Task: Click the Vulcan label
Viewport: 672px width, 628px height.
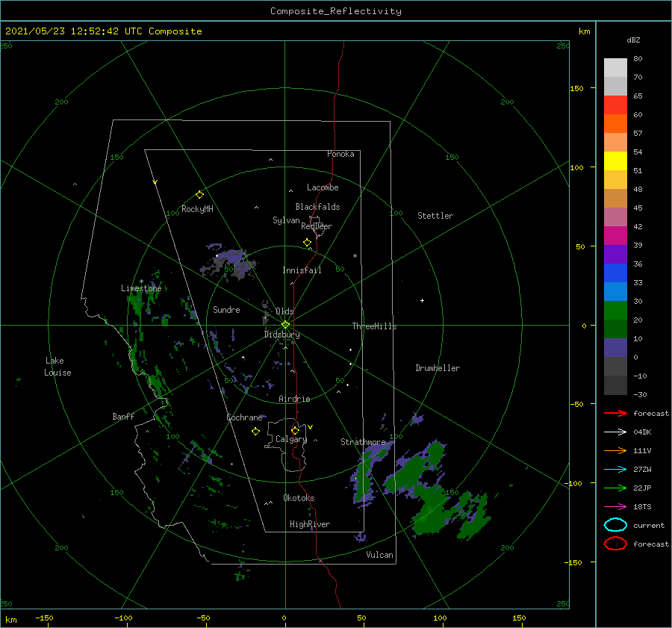Action: 379,555
